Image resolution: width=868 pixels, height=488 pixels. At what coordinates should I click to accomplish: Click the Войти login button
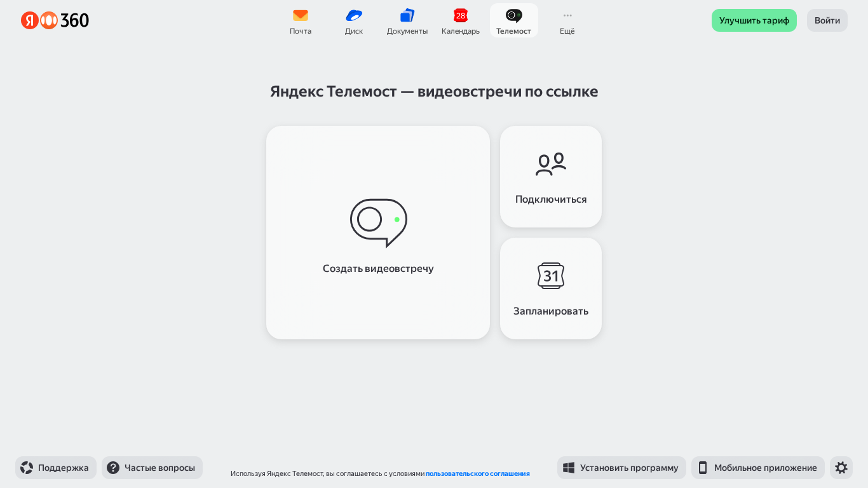827,20
